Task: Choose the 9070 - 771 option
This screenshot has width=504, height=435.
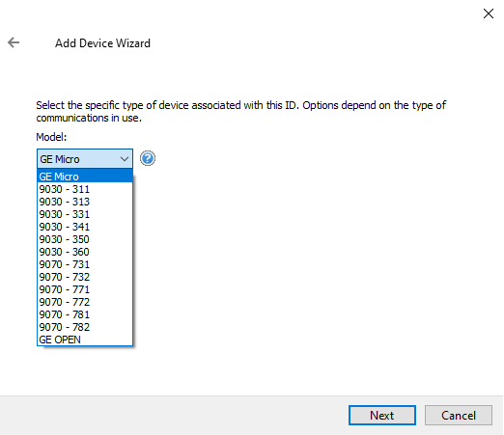Action: pos(85,289)
